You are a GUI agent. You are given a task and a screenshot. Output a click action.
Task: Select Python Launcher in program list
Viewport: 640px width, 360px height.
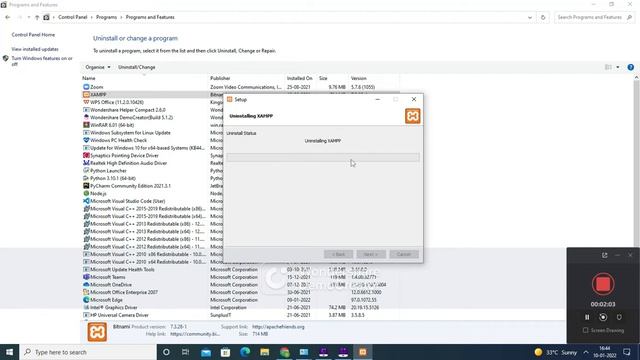108,171
